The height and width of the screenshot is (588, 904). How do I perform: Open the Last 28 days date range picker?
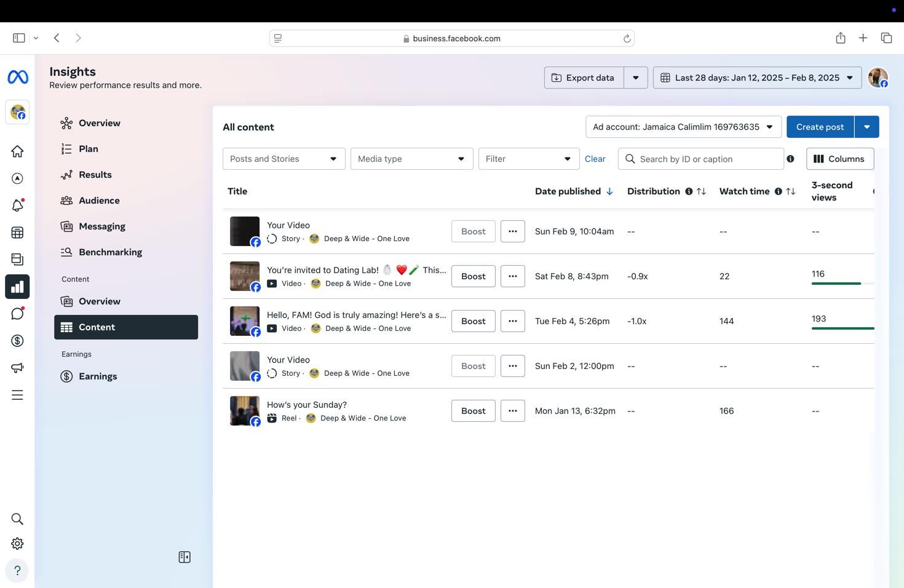point(757,77)
